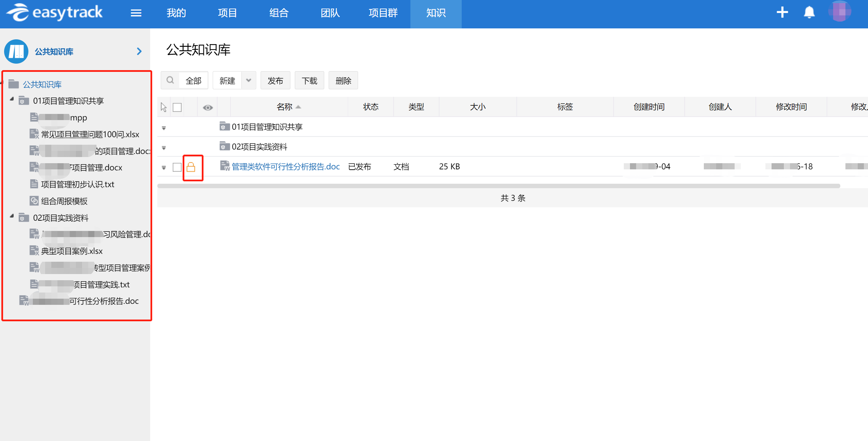868x441 pixels.
Task: Sort by the 名称 column header
Action: pos(285,107)
